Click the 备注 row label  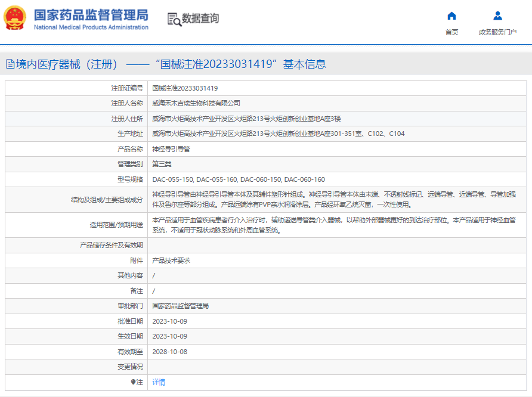click(x=137, y=291)
